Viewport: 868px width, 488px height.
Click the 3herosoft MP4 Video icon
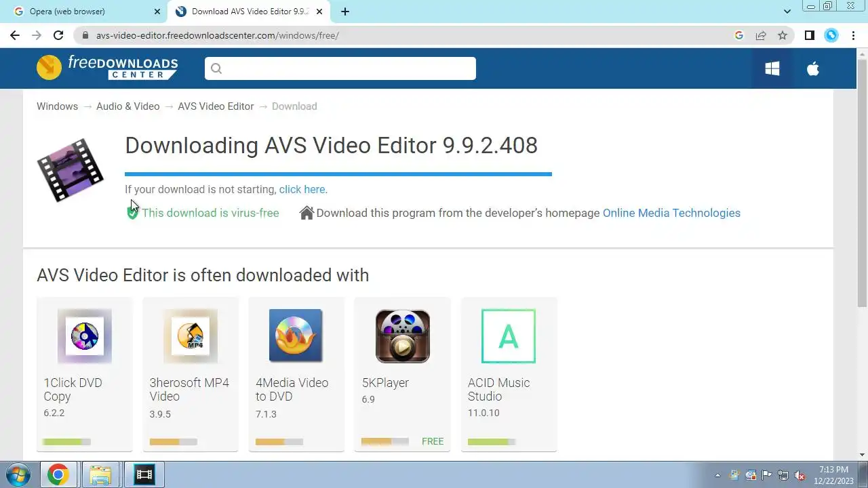tap(191, 336)
